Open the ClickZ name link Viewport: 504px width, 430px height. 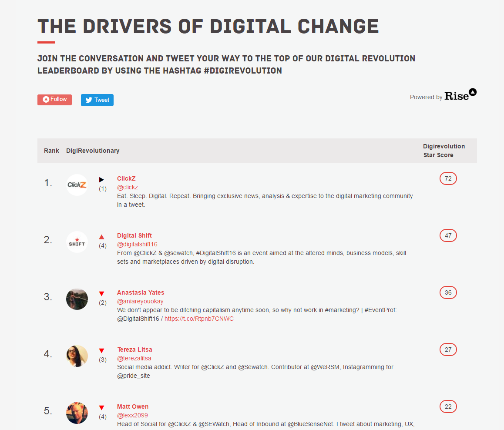click(126, 178)
